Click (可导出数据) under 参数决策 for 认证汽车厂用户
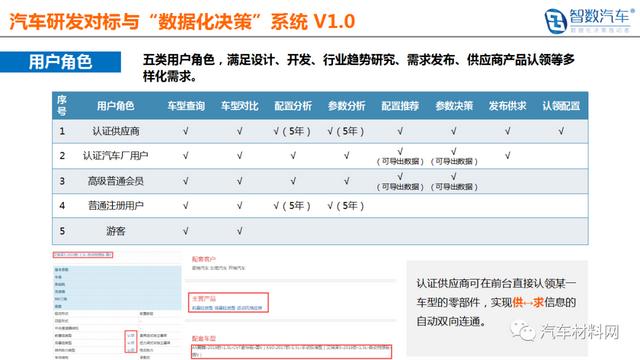The height and width of the screenshot is (360, 640). 454,161
